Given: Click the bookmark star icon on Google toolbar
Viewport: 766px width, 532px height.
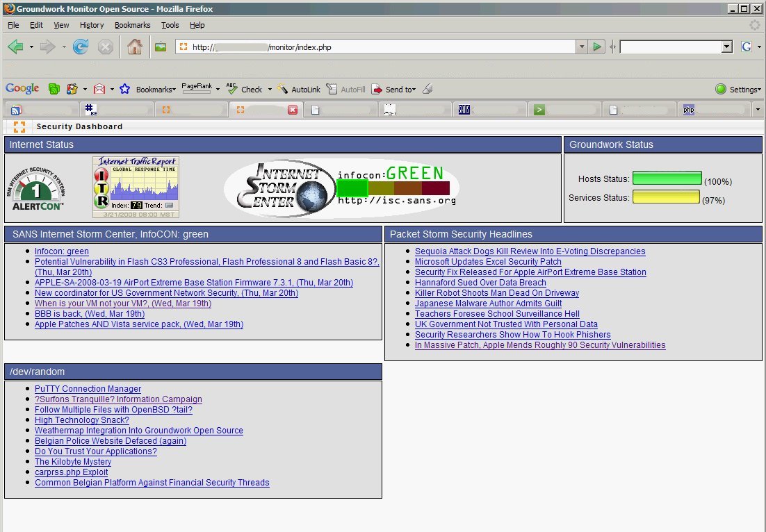Looking at the screenshot, I should [x=124, y=89].
